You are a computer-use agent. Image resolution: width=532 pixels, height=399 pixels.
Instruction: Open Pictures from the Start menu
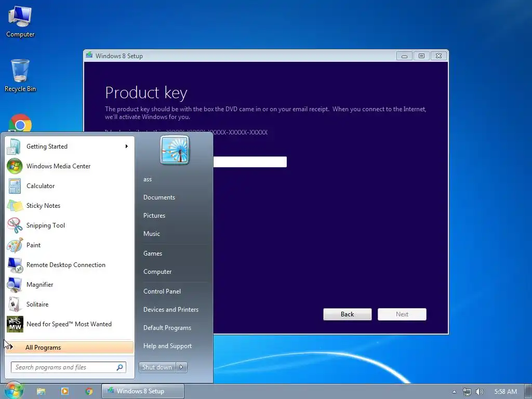(154, 216)
